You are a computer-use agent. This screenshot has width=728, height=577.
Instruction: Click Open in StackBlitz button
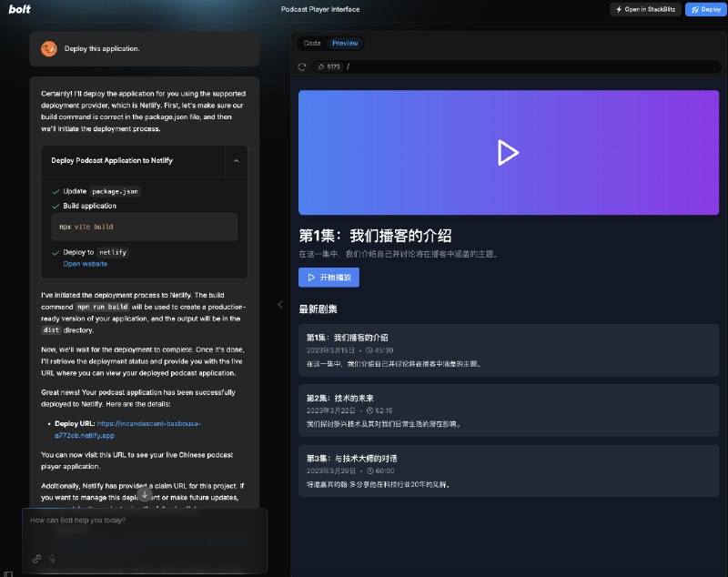[x=645, y=9]
